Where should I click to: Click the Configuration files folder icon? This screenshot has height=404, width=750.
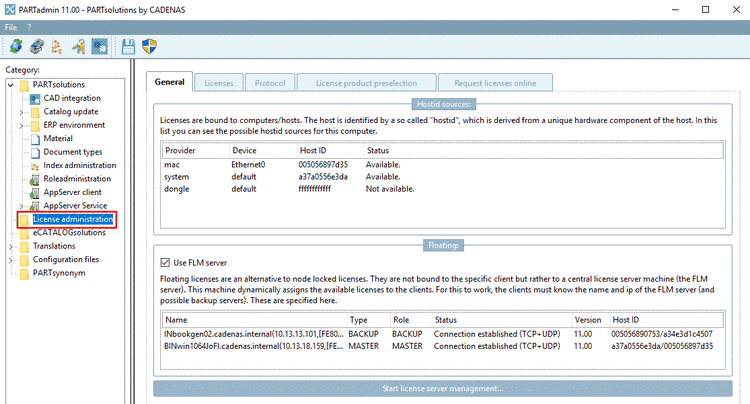click(x=24, y=260)
